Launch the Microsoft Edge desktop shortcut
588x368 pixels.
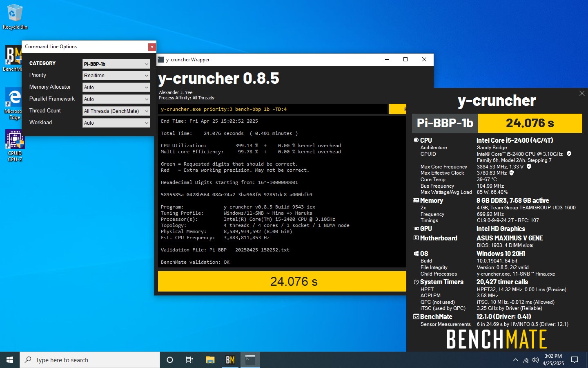click(14, 104)
